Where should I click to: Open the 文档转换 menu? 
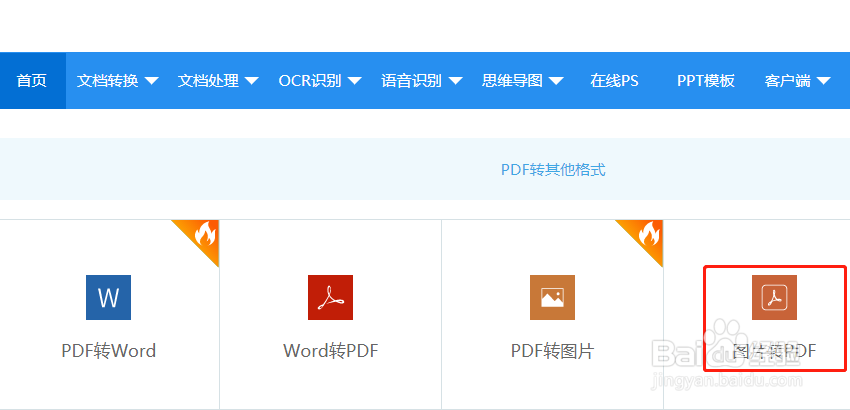pos(108,81)
